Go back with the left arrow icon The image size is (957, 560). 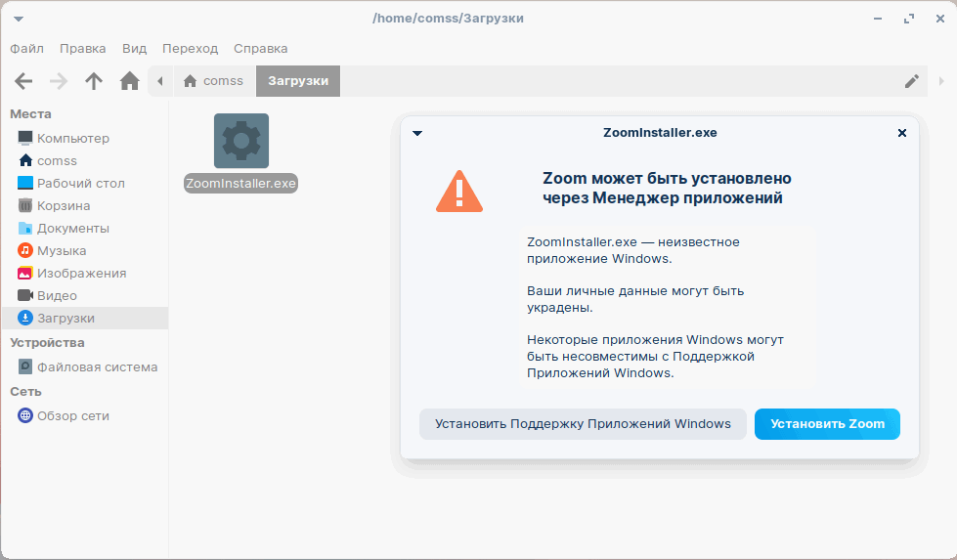23,81
